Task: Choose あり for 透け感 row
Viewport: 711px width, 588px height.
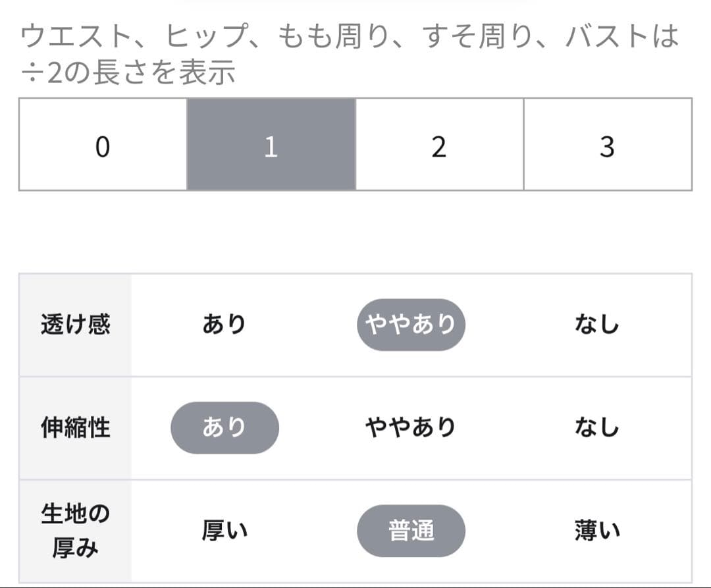Action: (224, 325)
